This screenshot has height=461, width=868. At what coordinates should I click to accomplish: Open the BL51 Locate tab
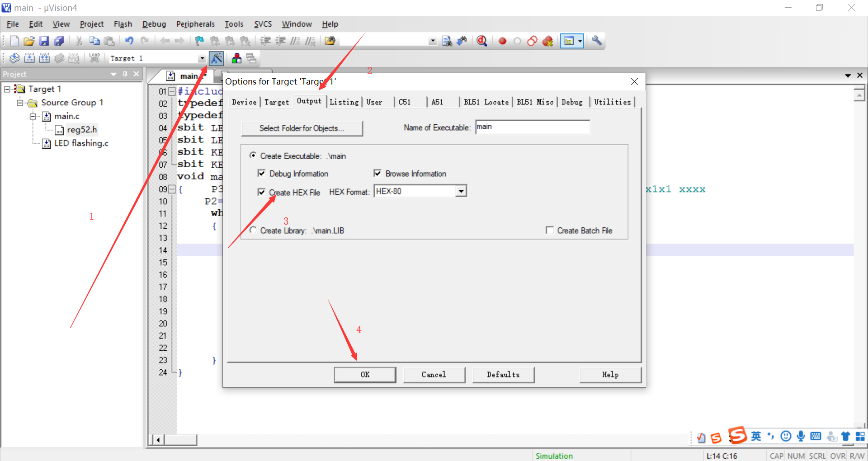[486, 102]
